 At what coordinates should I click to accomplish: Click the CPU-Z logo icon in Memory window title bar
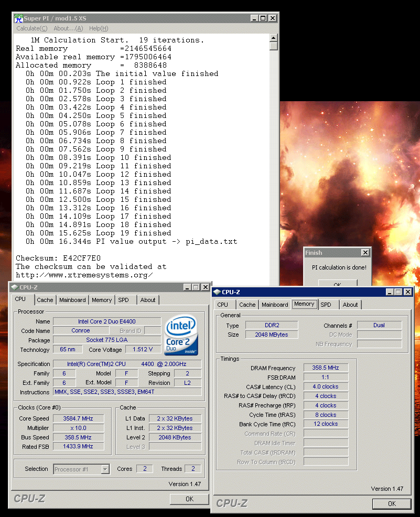217,292
